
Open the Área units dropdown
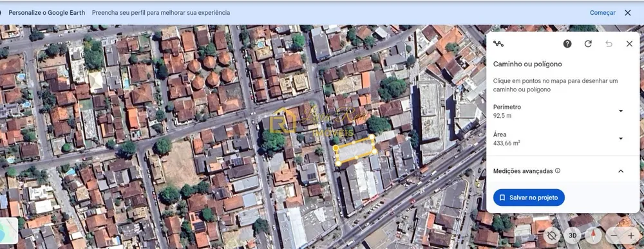(x=621, y=138)
